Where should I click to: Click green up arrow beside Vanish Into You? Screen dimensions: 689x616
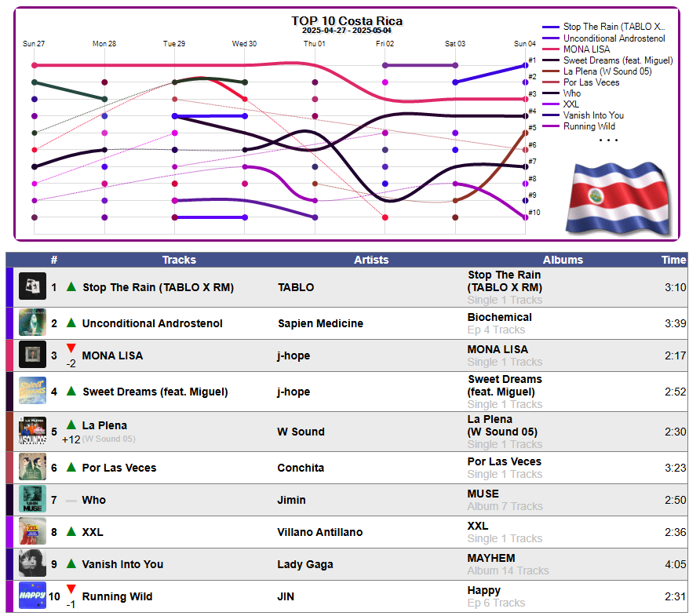pyautogui.click(x=71, y=563)
